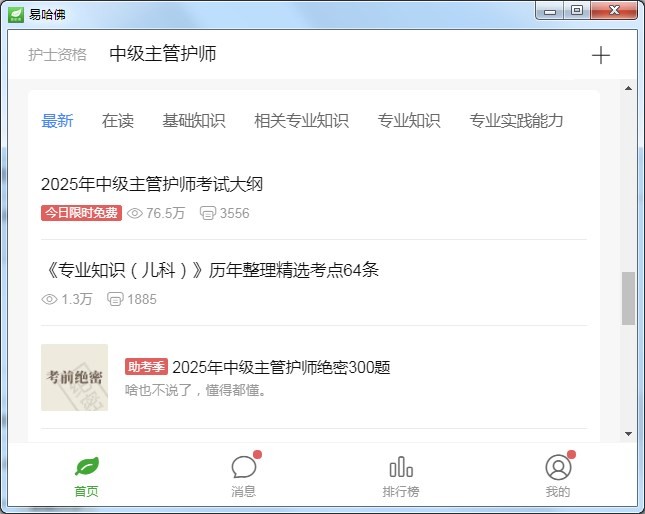Click the 易哈佛 app logo in title bar

tap(16, 15)
